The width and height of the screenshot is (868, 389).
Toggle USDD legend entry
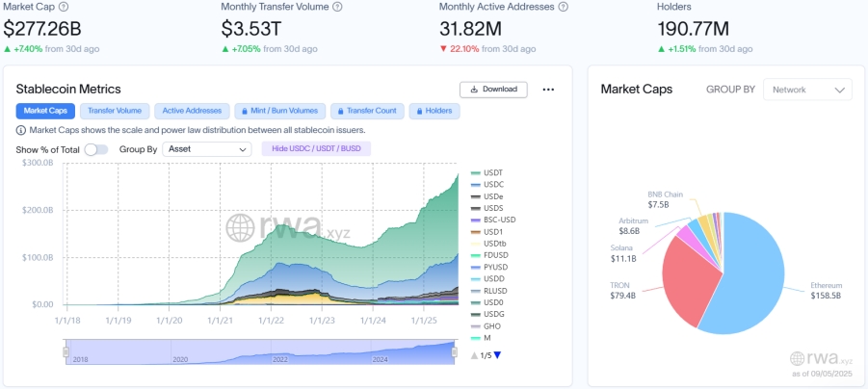pyautogui.click(x=487, y=279)
